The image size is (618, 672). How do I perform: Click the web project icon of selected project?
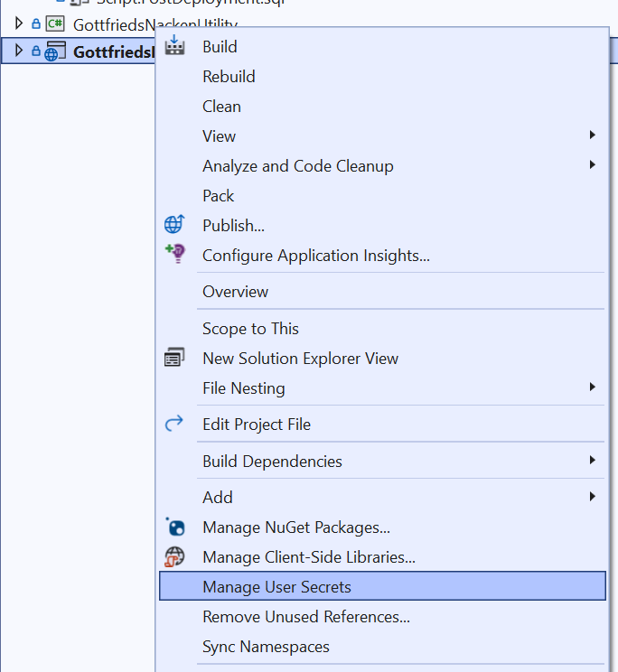point(53,52)
